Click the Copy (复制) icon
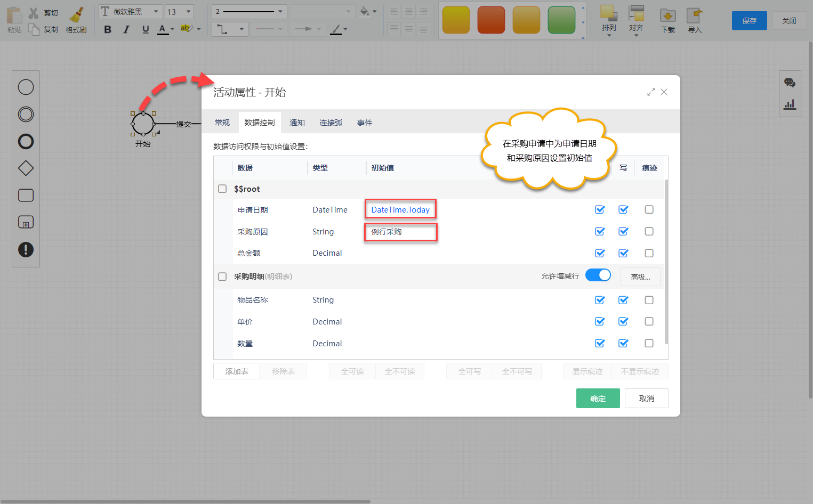This screenshot has height=504, width=813. pos(34,29)
